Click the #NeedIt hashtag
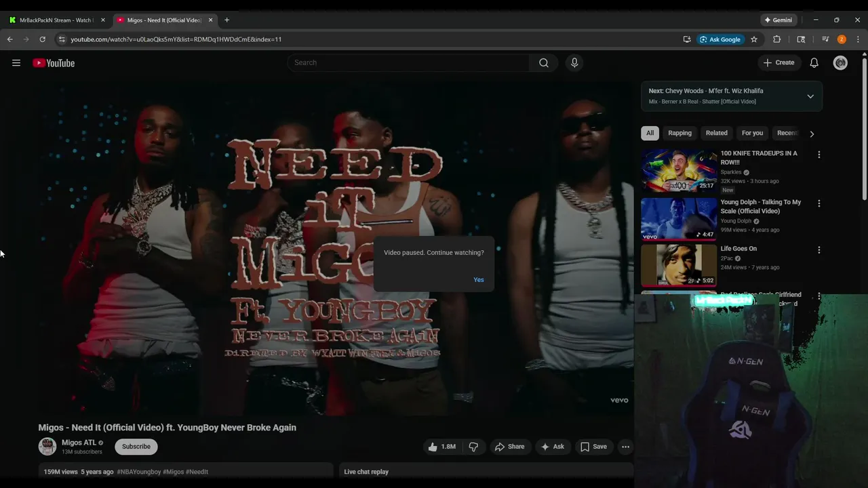 pos(197,472)
